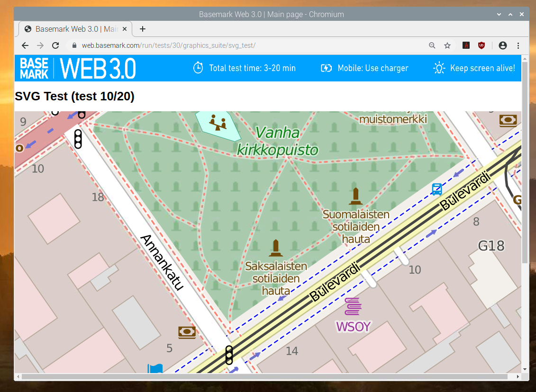The image size is (536, 392).
Task: Open a new tab with plus button
Action: 143,29
